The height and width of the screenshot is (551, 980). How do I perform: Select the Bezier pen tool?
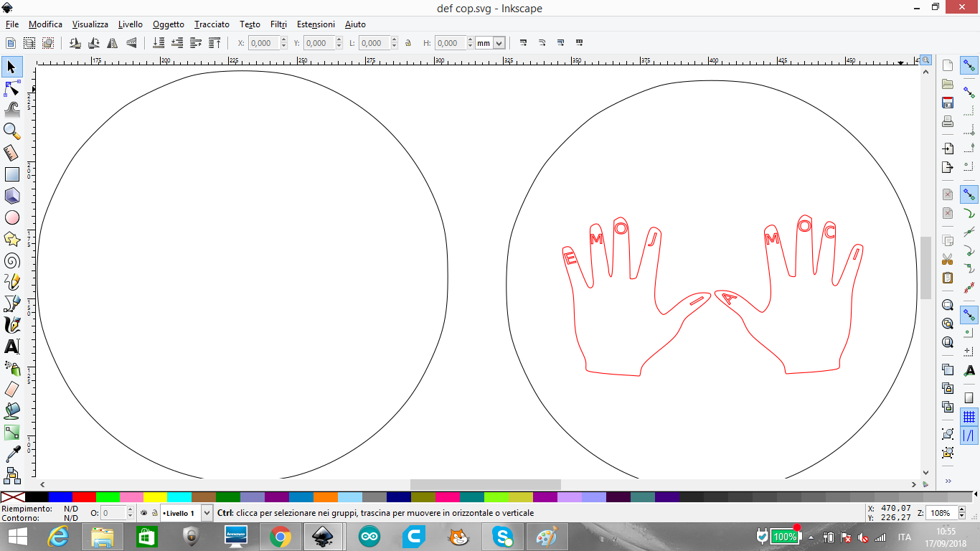tap(11, 303)
